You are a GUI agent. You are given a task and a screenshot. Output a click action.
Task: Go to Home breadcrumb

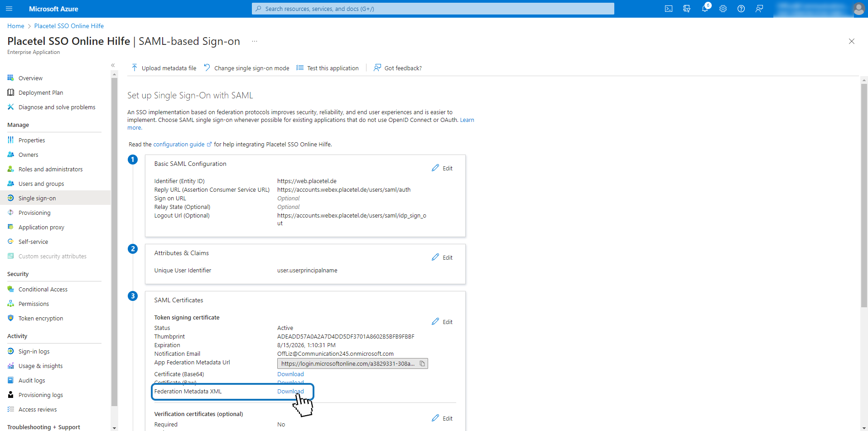pos(16,26)
